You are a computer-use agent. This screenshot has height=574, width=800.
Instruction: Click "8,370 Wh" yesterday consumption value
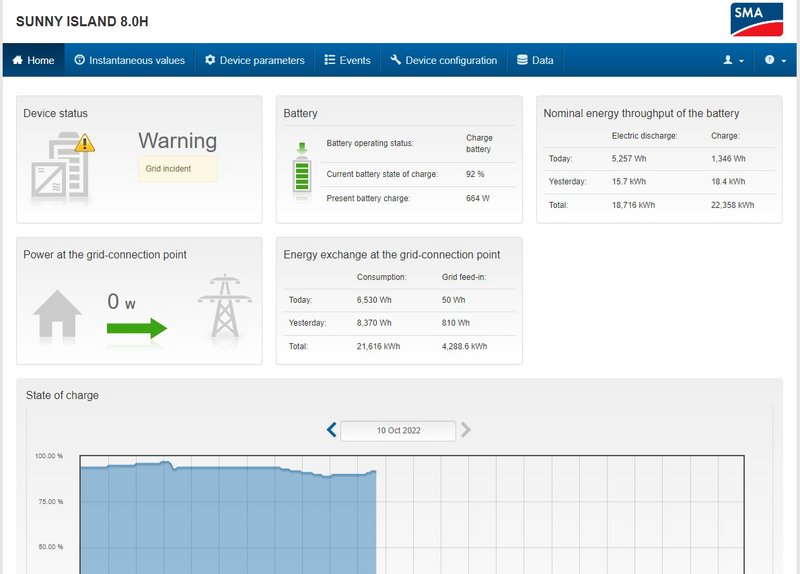coord(374,323)
